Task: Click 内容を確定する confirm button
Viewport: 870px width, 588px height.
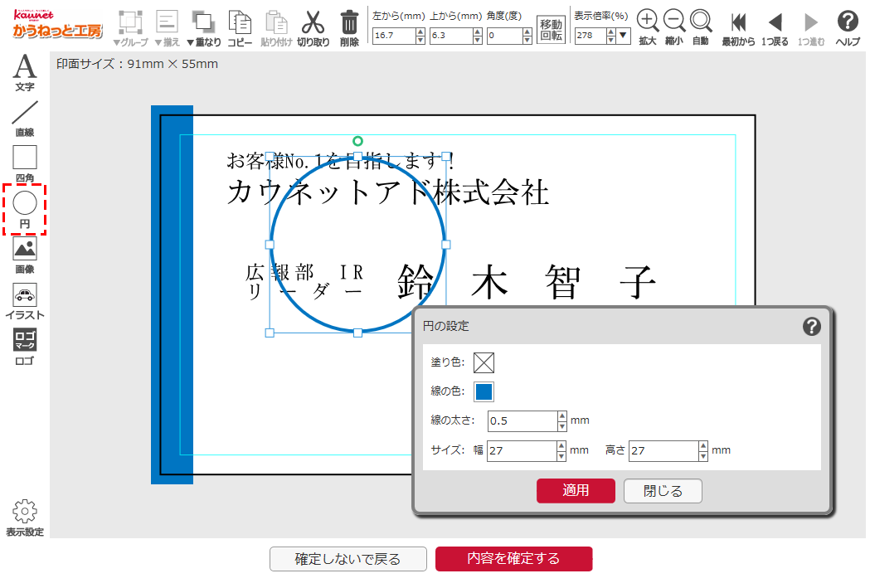Action: click(513, 559)
